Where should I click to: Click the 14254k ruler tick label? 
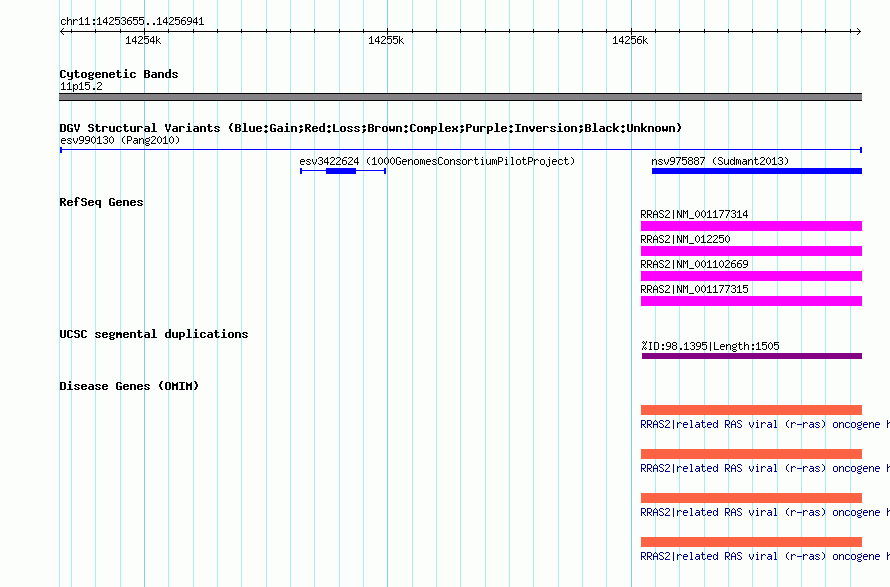[x=143, y=40]
